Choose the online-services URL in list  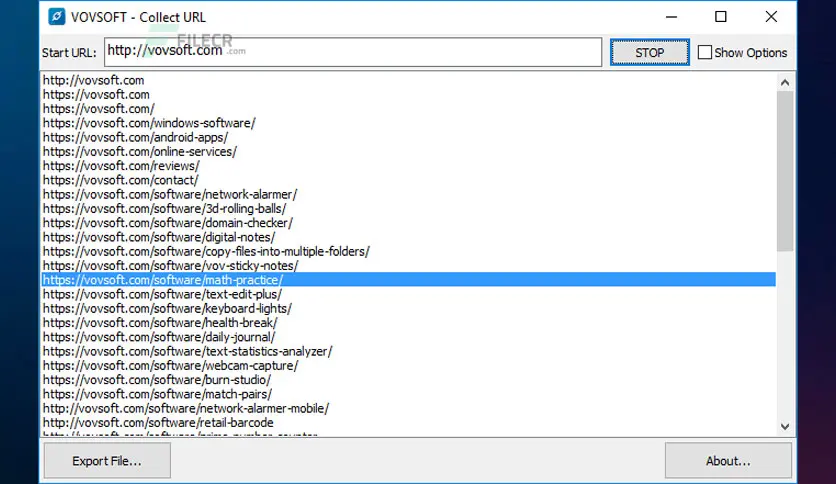pos(140,152)
